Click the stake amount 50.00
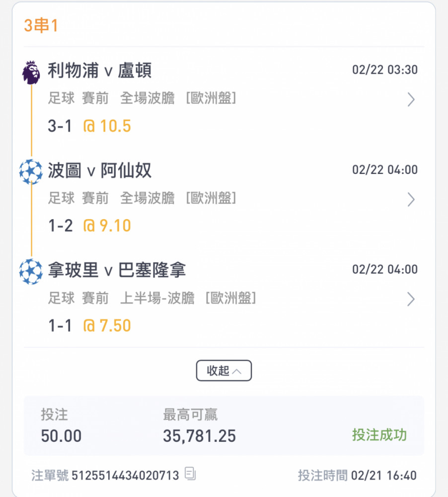This screenshot has width=448, height=497. tap(61, 436)
